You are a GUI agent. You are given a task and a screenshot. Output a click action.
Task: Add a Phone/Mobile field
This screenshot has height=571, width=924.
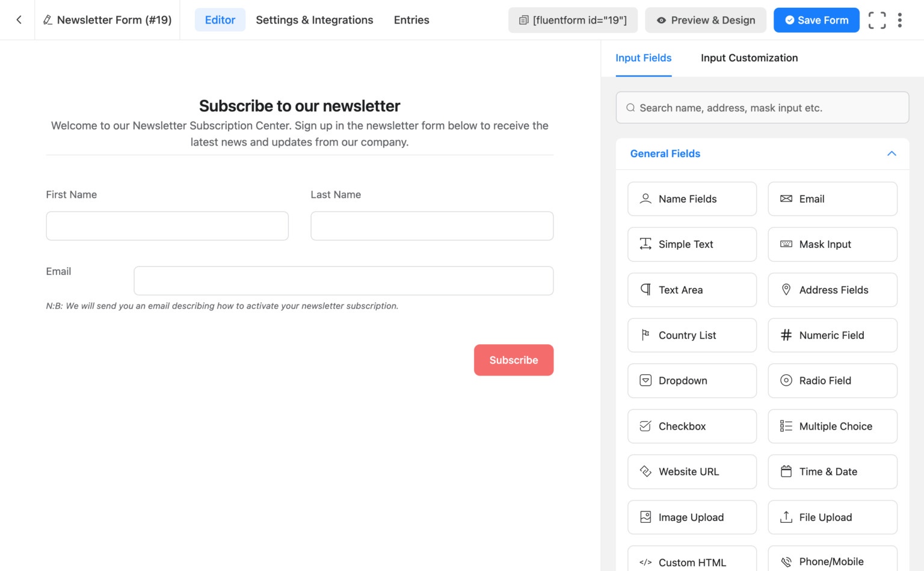(x=832, y=560)
